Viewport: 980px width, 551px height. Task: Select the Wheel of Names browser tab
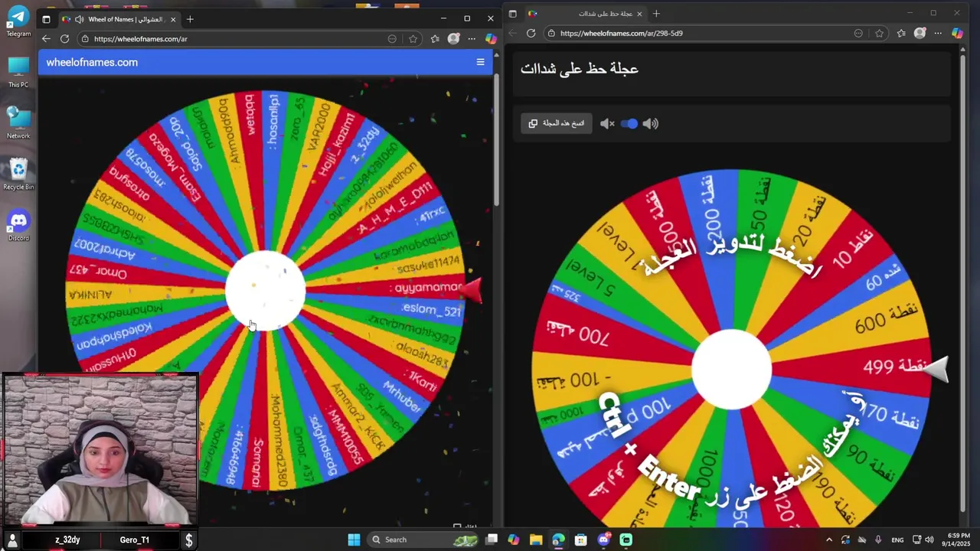tap(120, 19)
